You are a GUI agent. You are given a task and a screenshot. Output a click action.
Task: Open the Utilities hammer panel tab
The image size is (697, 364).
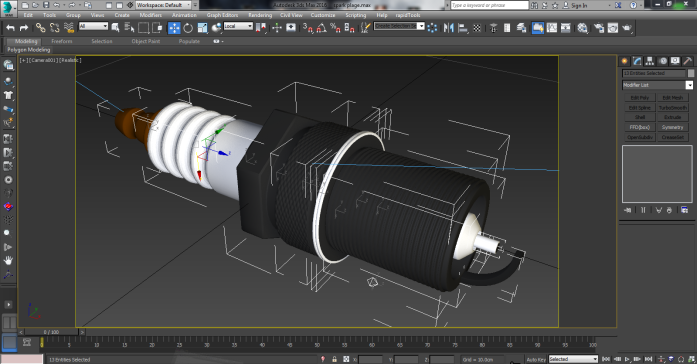(687, 61)
